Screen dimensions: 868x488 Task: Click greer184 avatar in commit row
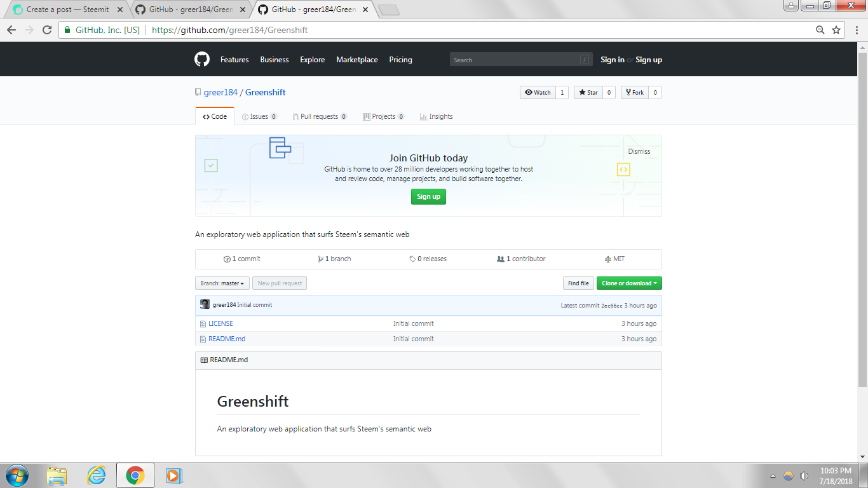pos(205,304)
